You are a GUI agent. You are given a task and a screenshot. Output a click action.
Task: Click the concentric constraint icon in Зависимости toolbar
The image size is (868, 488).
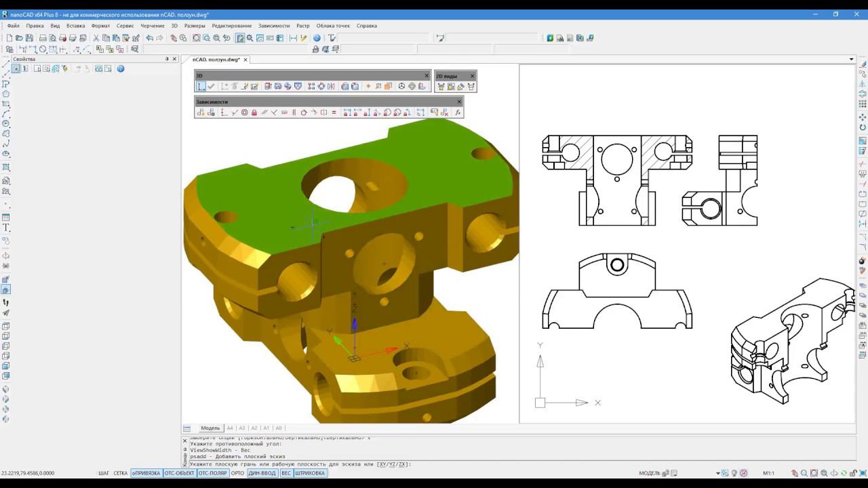(x=245, y=113)
